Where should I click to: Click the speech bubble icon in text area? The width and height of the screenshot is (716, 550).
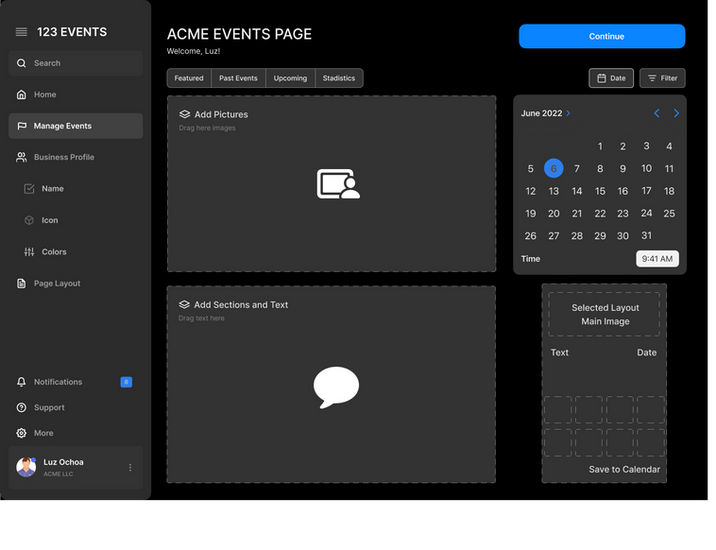[x=336, y=387]
